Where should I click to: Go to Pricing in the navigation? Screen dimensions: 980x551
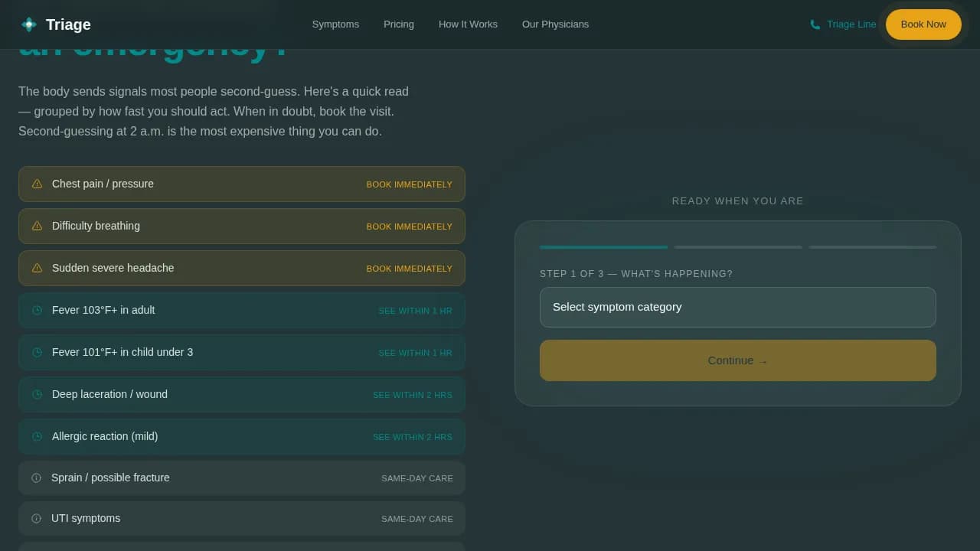click(x=399, y=24)
